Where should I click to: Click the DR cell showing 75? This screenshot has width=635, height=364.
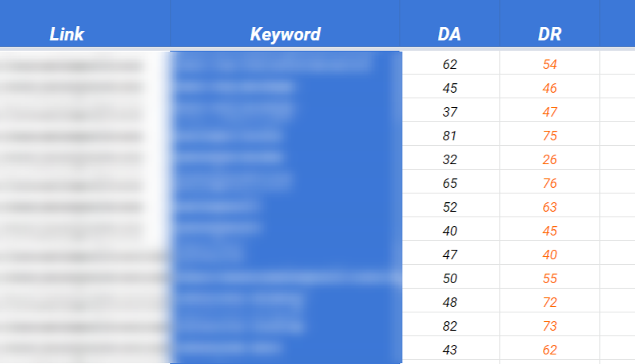click(550, 136)
